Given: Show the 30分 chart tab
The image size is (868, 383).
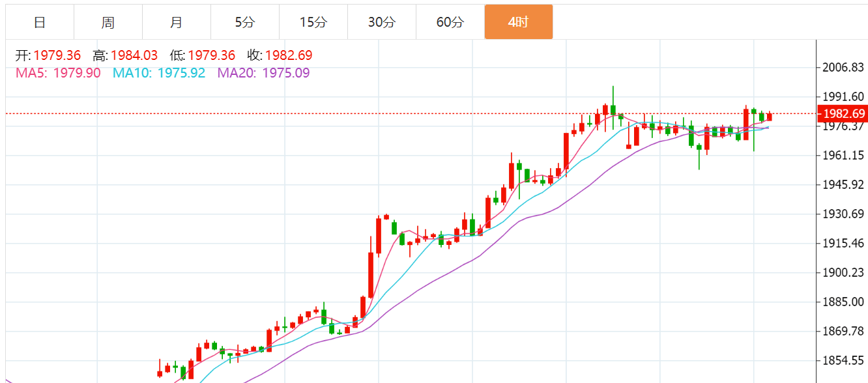Looking at the screenshot, I should 381,22.
